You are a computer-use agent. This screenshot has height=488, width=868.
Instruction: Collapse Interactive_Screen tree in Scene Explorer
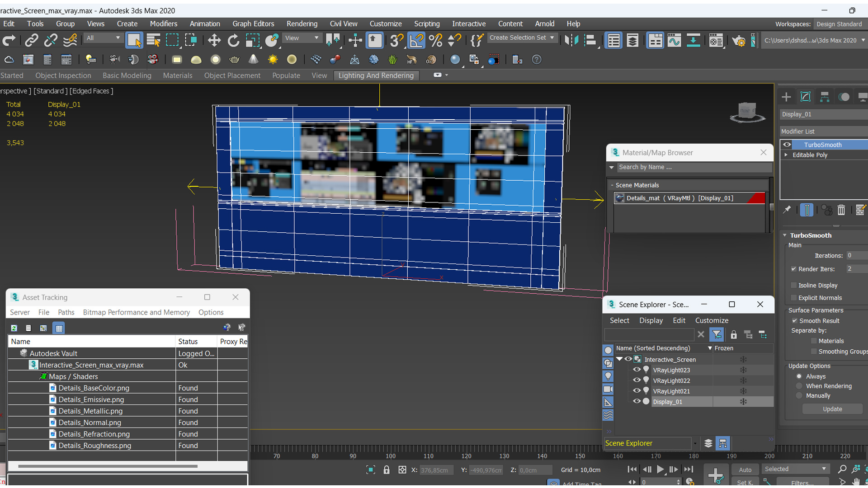pyautogui.click(x=619, y=359)
